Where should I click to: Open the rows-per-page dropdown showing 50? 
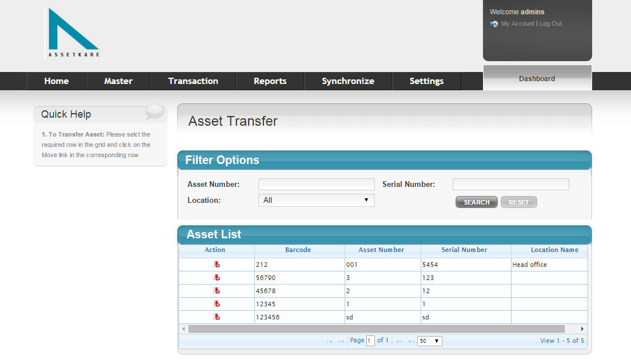point(429,341)
